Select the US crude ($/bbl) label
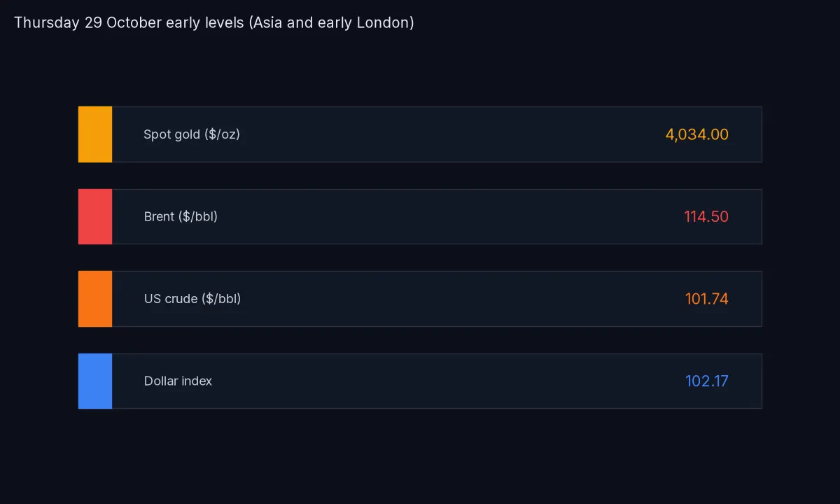The height and width of the screenshot is (504, 840). (x=192, y=299)
